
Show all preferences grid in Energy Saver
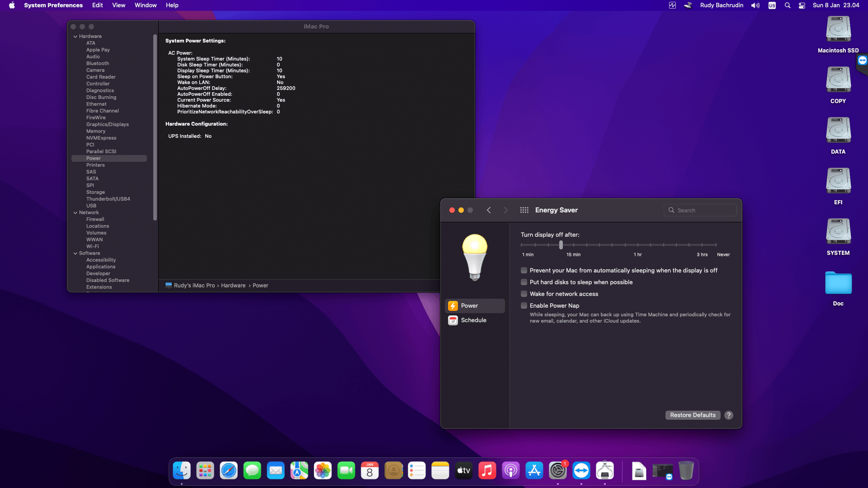pyautogui.click(x=524, y=210)
